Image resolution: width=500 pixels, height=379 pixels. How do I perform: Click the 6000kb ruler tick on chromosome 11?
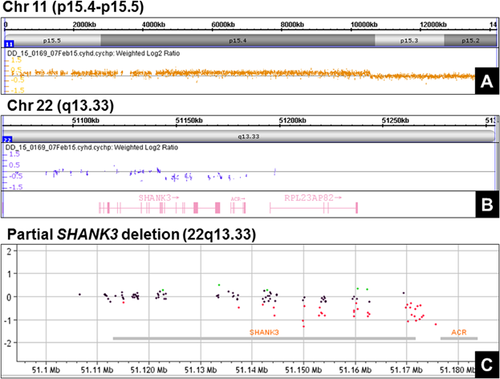coord(223,25)
